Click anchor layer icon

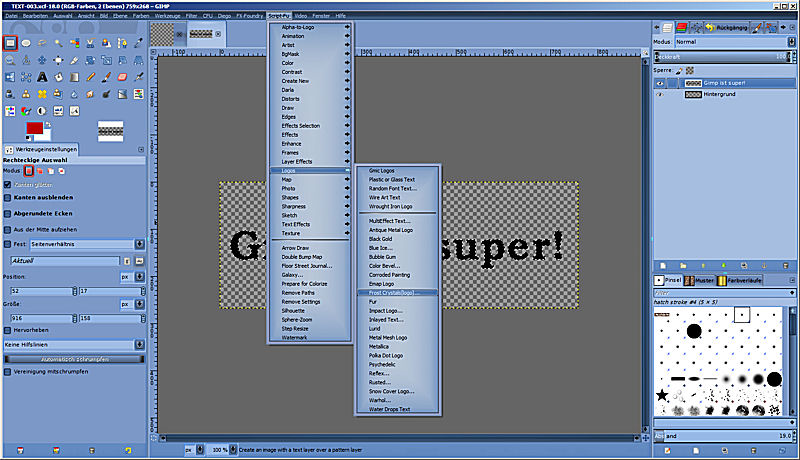[x=764, y=266]
